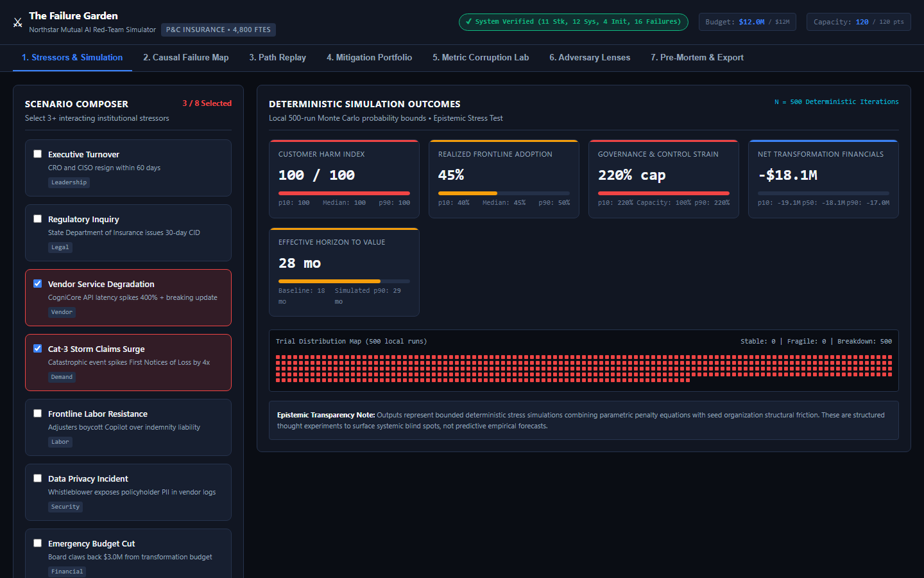924x578 pixels.
Task: Click the Effective Horizon to Value progress bar
Action: coord(344,281)
